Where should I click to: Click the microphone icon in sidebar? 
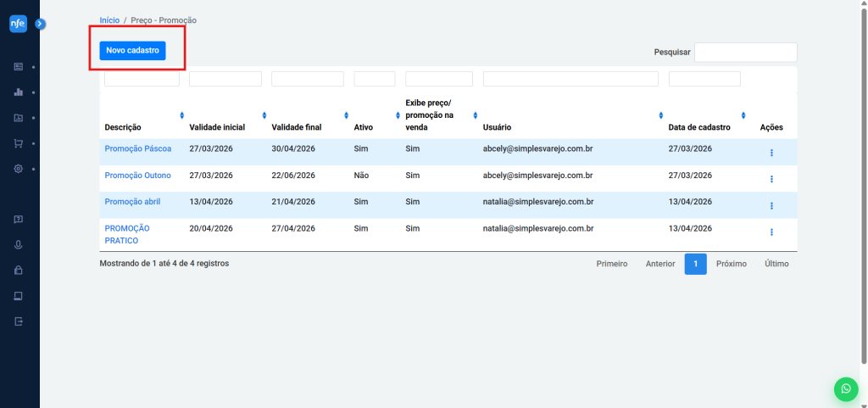point(18,245)
